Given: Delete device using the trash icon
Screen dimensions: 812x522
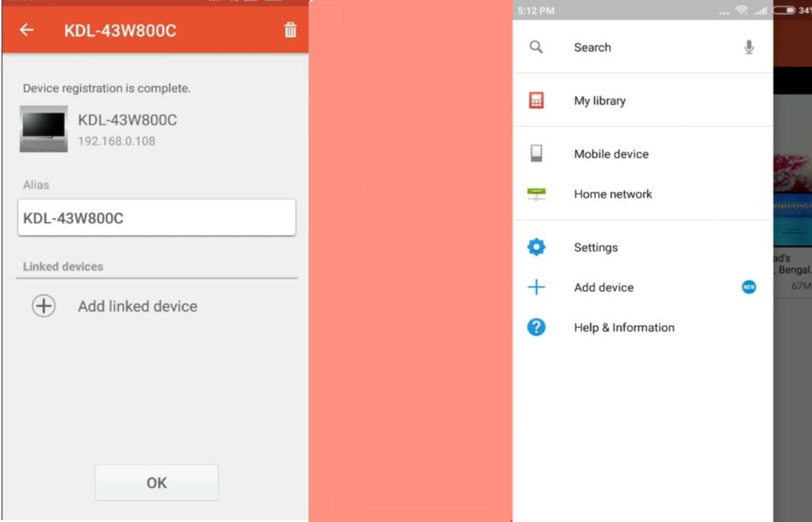Looking at the screenshot, I should [290, 30].
